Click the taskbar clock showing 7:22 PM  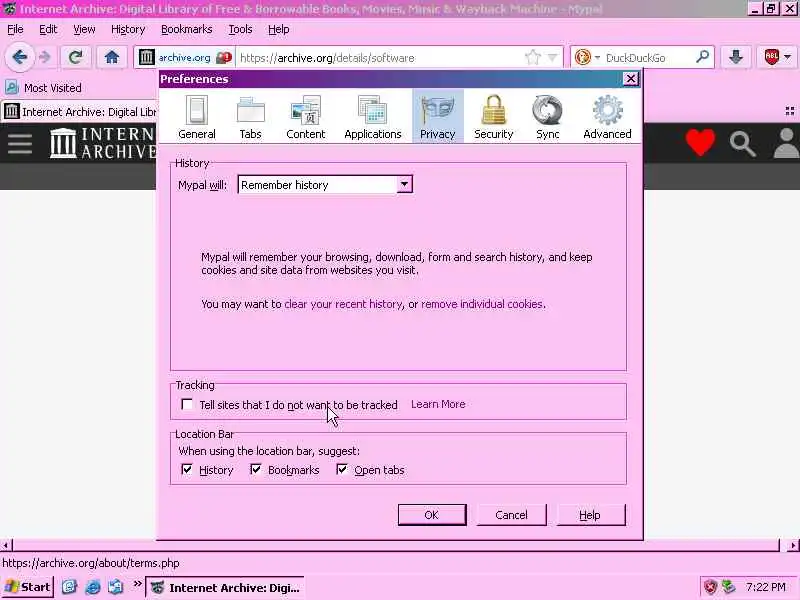point(765,587)
